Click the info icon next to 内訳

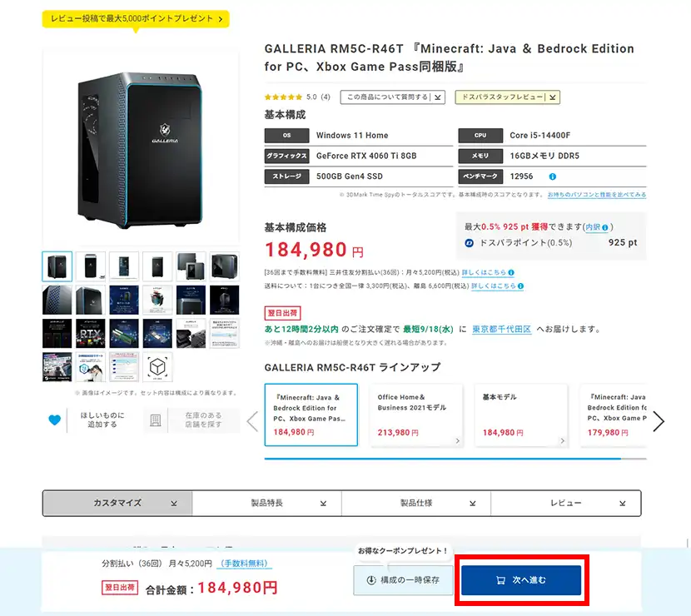click(x=605, y=227)
